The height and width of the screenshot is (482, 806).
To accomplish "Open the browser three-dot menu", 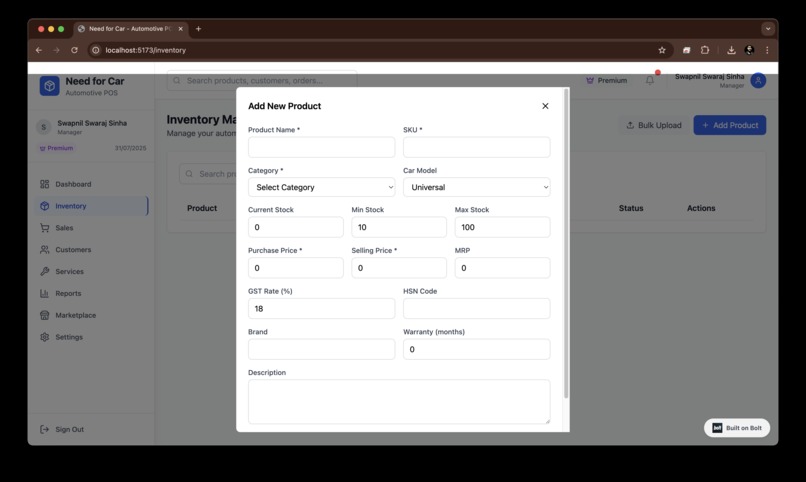I will click(767, 50).
